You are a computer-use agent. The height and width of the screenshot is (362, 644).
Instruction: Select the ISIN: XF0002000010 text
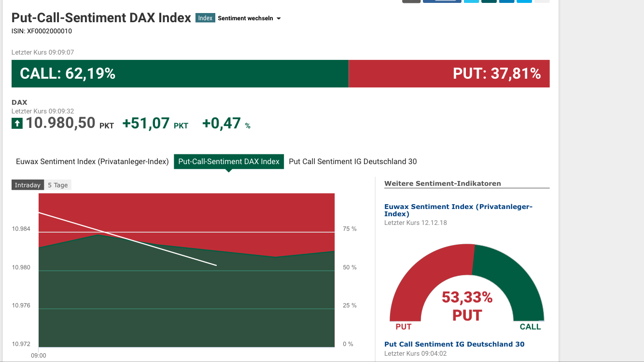tap(42, 31)
